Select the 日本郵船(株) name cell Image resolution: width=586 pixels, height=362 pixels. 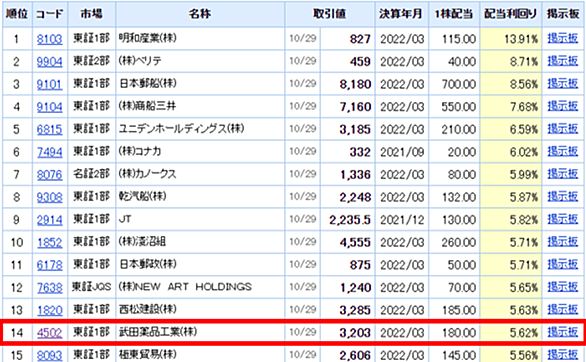click(x=200, y=84)
